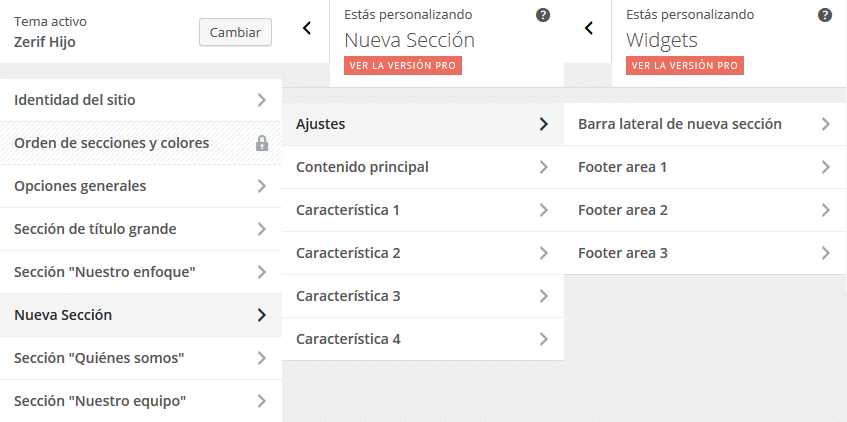847x422 pixels.
Task: Expand Contenido principal section
Action: (422, 167)
